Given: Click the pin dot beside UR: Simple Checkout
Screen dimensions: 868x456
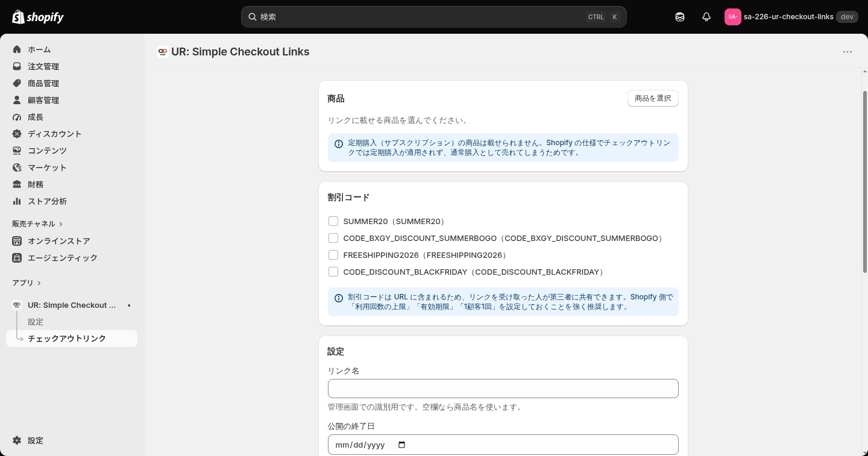Looking at the screenshot, I should [129, 305].
